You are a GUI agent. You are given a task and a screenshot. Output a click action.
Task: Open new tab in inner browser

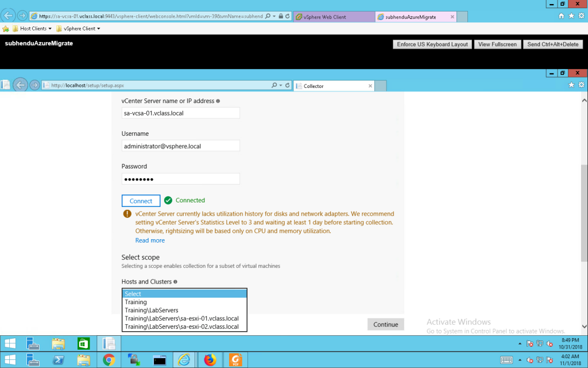coord(381,86)
